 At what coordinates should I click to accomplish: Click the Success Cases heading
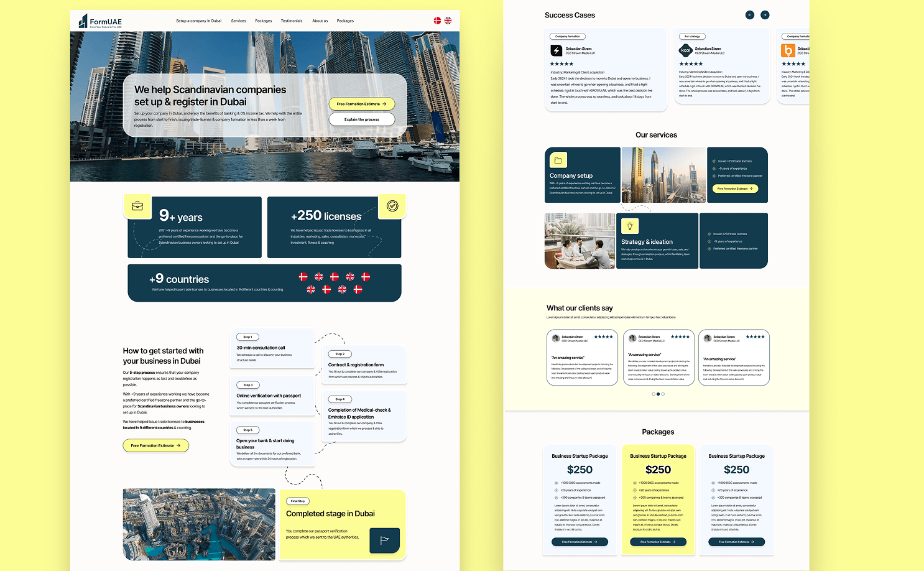click(570, 15)
